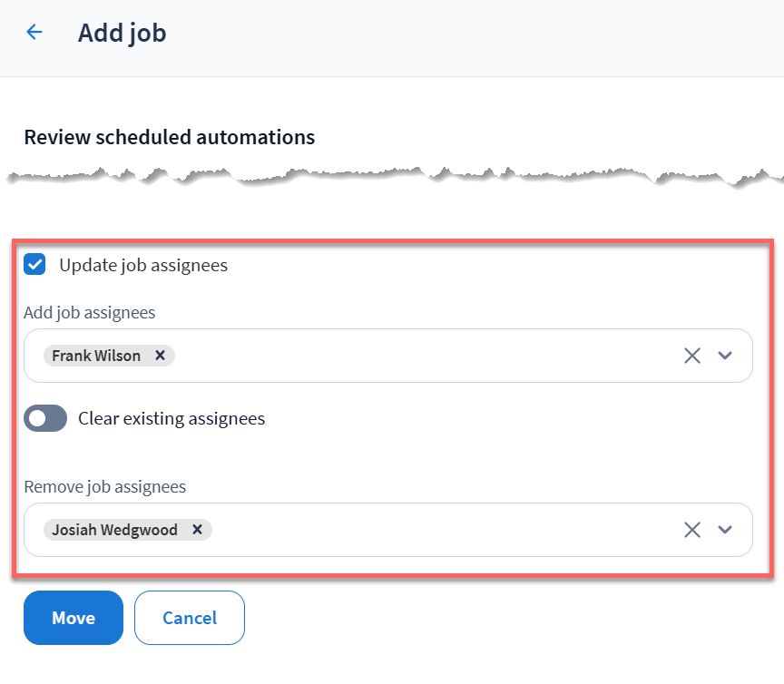Click inside the Add job assignees field
The image size is (784, 684).
[417, 356]
